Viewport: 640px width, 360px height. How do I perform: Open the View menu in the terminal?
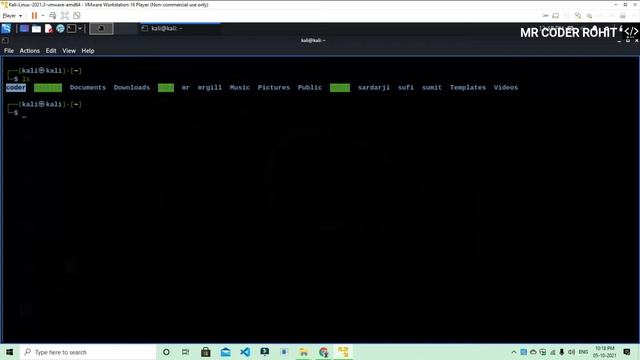[x=69, y=51]
